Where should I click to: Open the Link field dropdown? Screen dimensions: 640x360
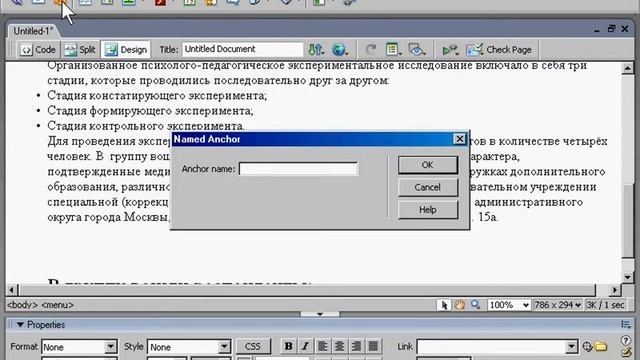coord(571,347)
